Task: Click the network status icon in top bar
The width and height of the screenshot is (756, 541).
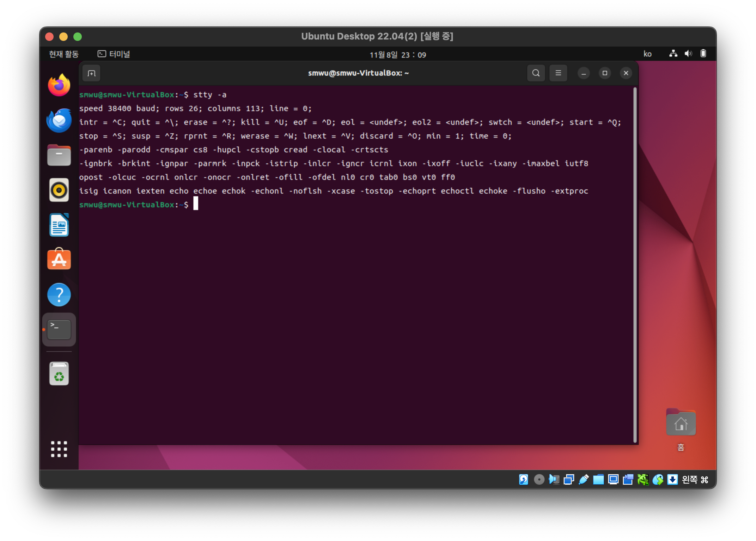Action: [x=673, y=54]
